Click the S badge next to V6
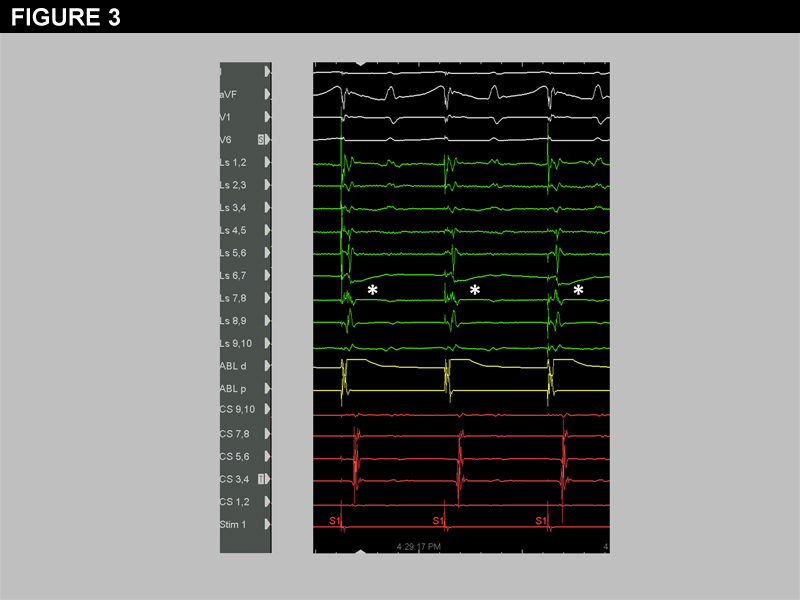This screenshot has width=800, height=600. click(262, 140)
